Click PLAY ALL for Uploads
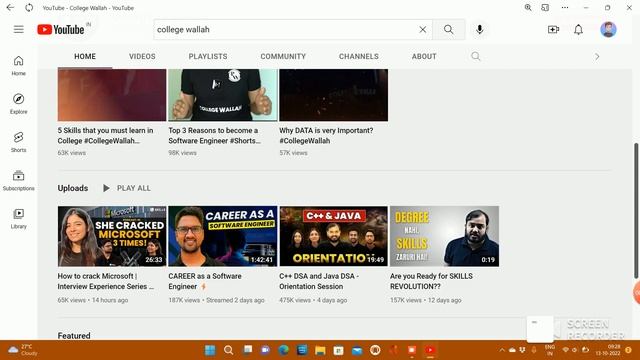The height and width of the screenshot is (360, 640). tap(127, 188)
